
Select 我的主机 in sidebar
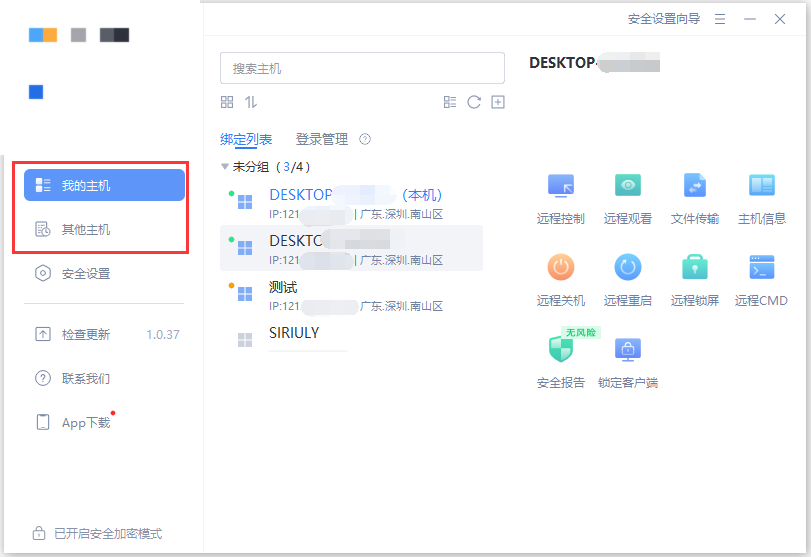pyautogui.click(x=104, y=185)
